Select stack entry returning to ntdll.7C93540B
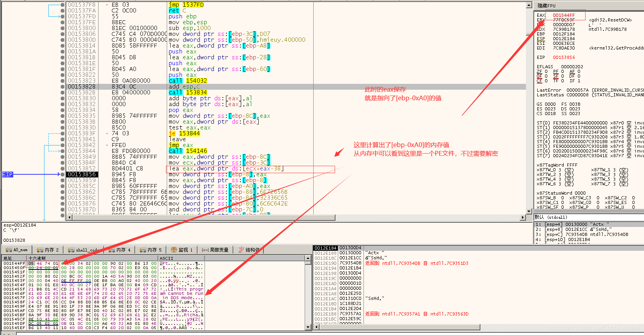 pos(478,263)
